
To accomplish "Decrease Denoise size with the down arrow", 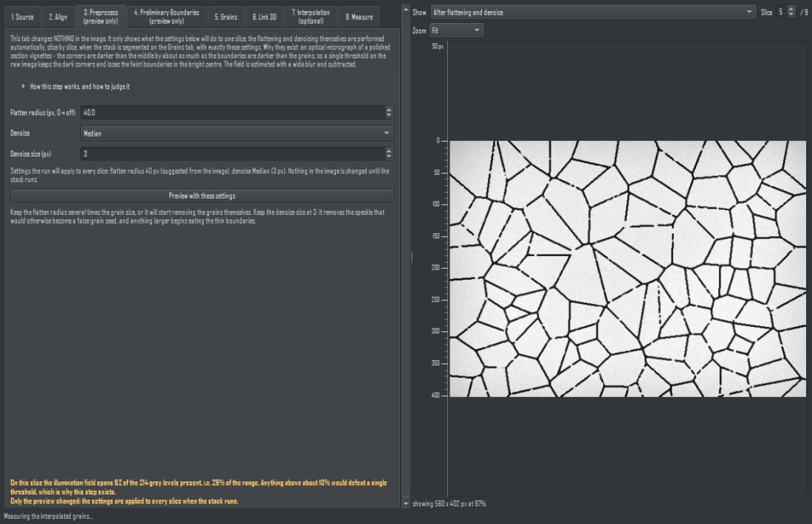I will (389, 157).
